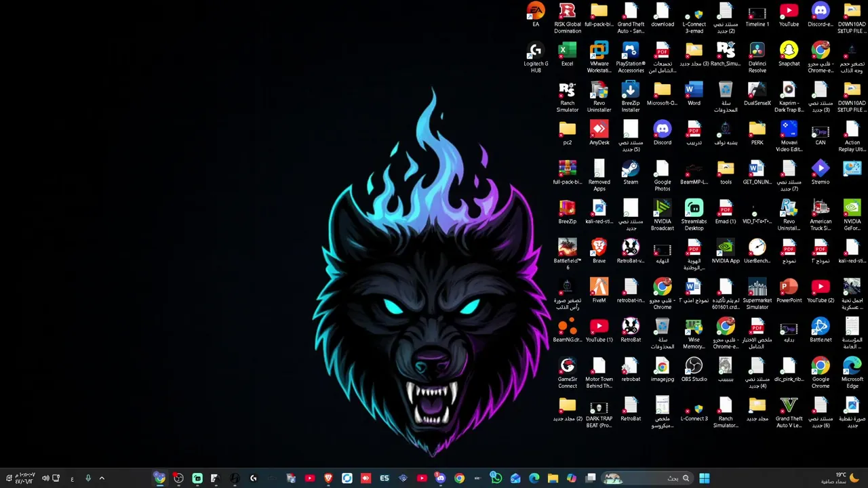868x488 pixels.
Task: Open Wise Memory Optimizer shortcut
Action: click(694, 333)
